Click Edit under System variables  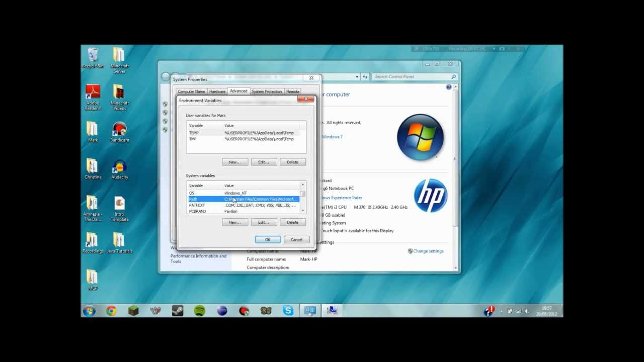(x=264, y=222)
